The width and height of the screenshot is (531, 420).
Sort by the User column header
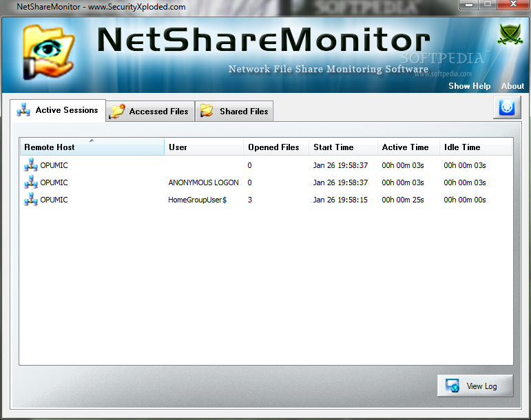tap(204, 147)
